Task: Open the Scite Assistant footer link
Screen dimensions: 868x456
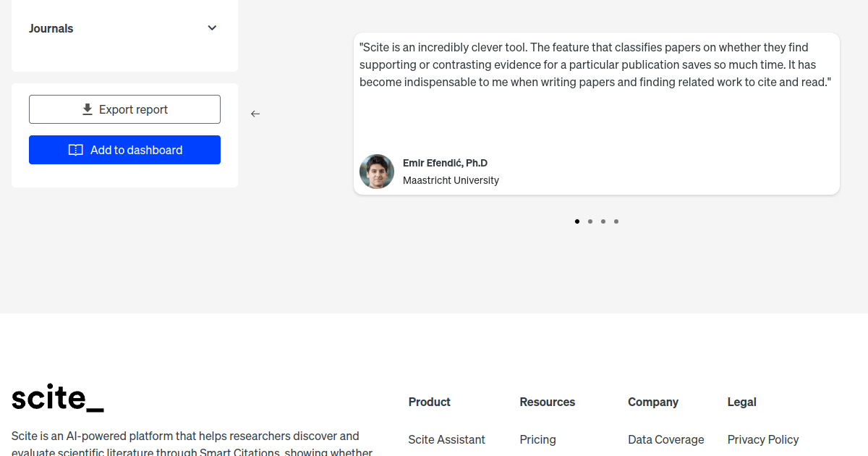Action: (446, 439)
